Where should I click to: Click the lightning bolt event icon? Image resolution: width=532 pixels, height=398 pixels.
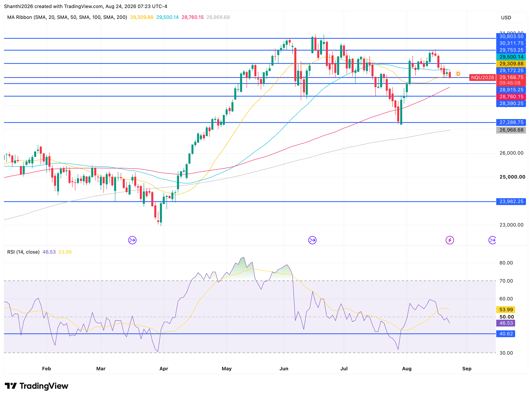(x=449, y=240)
